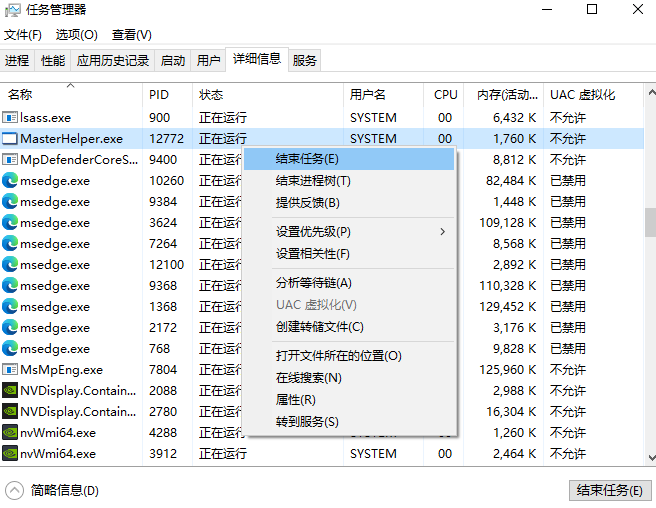Click Edge icon of PID 12100 row
Screen dimensions: 656x508
pos(10,264)
